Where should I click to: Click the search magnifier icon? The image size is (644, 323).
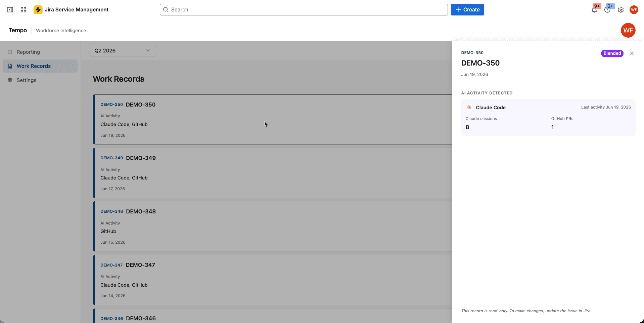[166, 10]
